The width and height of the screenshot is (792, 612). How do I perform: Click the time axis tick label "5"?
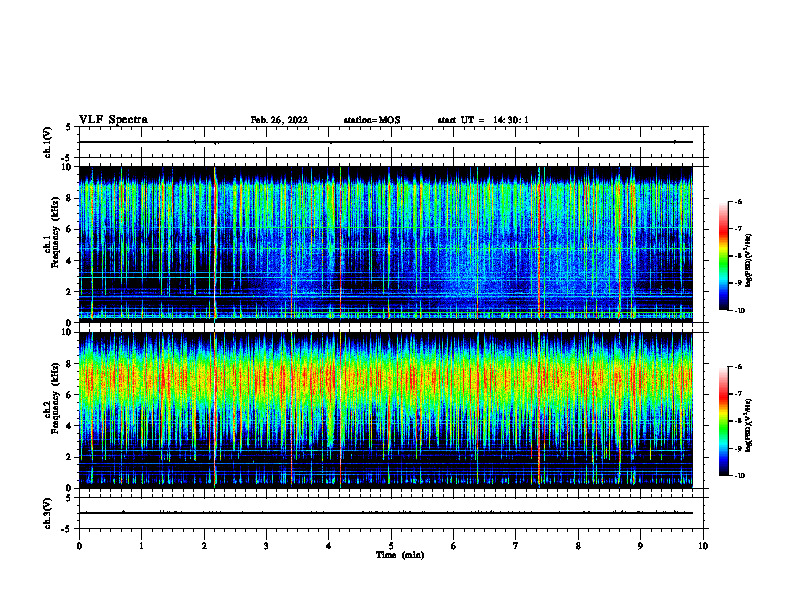(x=391, y=546)
